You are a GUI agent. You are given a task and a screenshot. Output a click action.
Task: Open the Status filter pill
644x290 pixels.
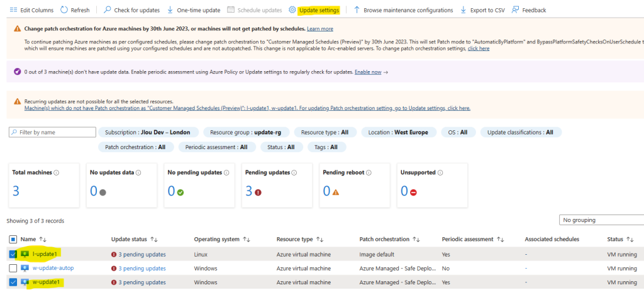[x=281, y=147]
